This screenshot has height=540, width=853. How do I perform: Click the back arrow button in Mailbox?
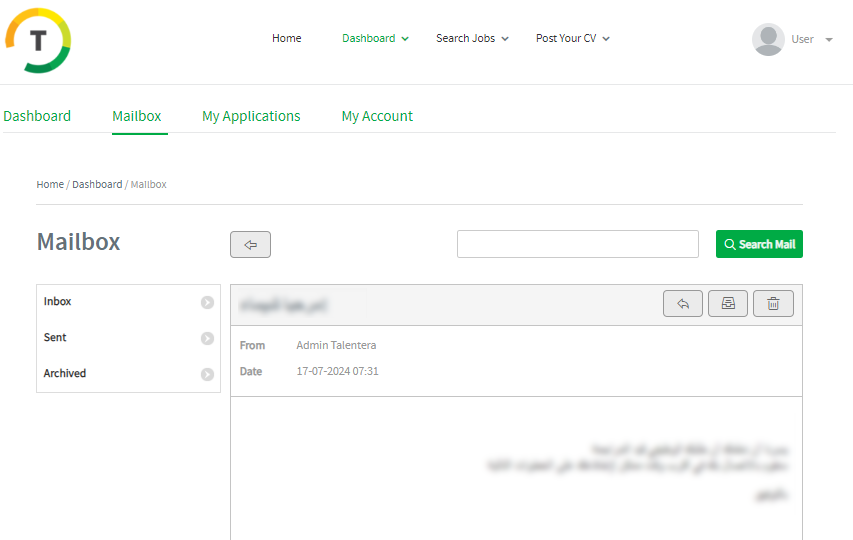tap(250, 244)
